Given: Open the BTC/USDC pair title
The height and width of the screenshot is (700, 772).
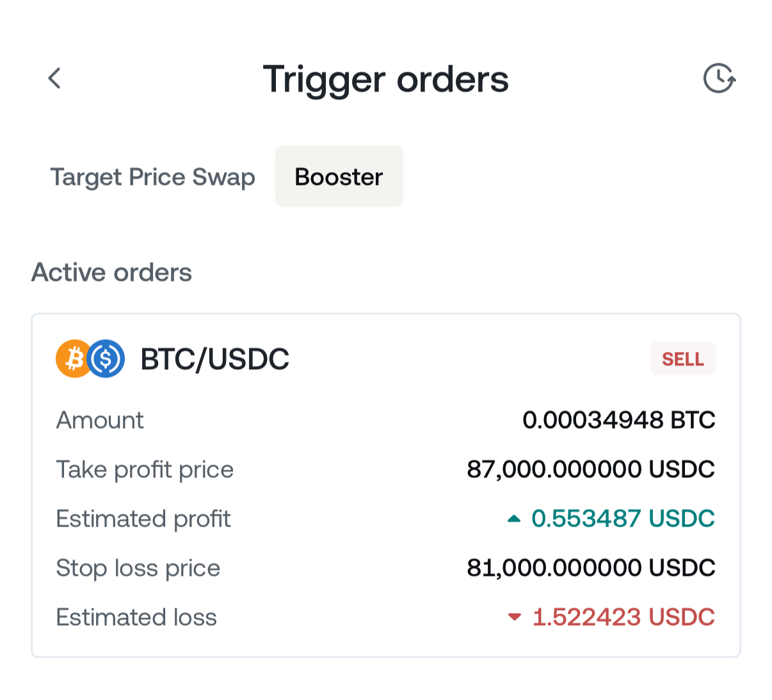Looking at the screenshot, I should tap(214, 359).
